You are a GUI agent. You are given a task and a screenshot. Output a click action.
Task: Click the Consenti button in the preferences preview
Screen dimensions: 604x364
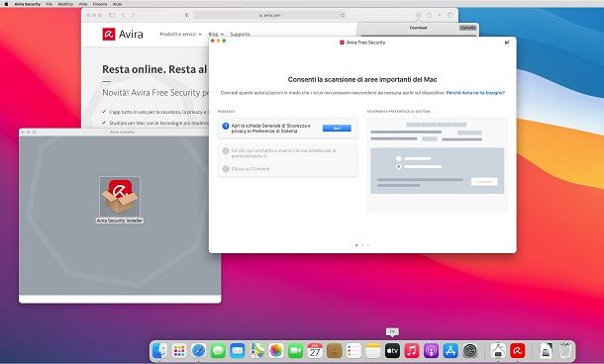pyautogui.click(x=484, y=182)
